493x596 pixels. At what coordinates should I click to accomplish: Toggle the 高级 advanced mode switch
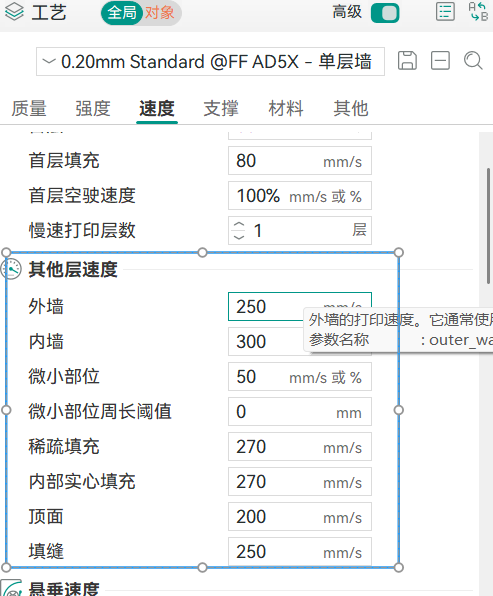coord(385,13)
